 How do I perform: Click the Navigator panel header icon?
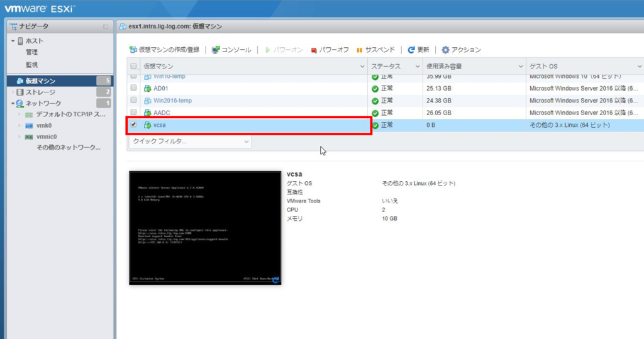pyautogui.click(x=13, y=26)
